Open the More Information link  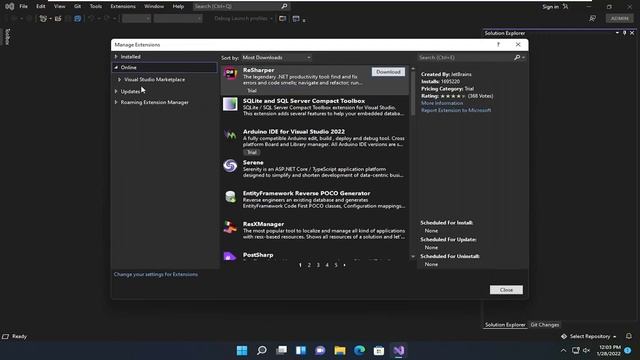point(442,103)
